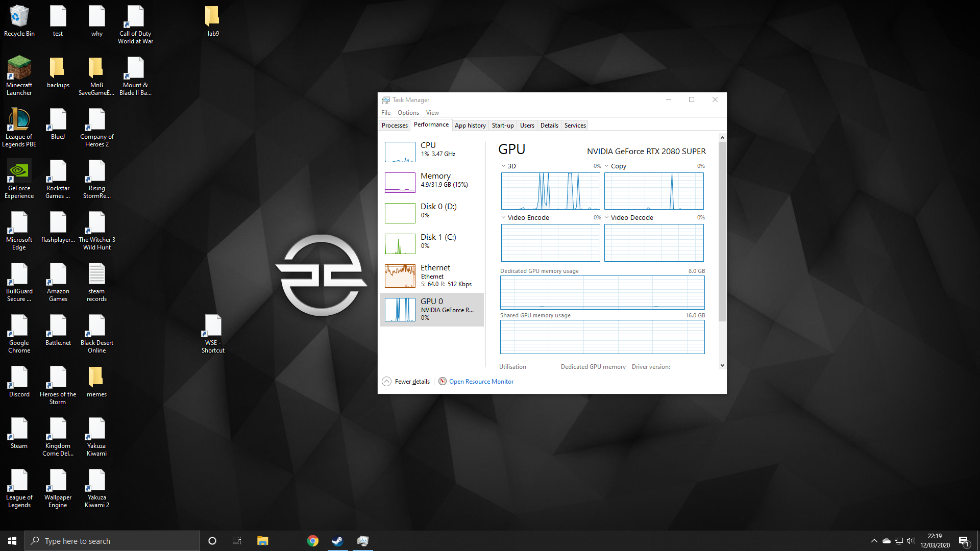Select the lab9 folder on desktop
The image size is (980, 551).
tap(213, 21)
